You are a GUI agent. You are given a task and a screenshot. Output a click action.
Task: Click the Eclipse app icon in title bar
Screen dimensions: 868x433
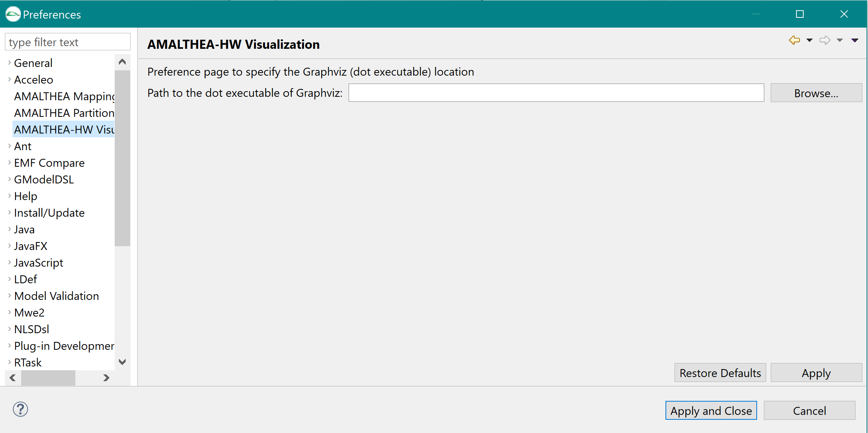point(13,14)
